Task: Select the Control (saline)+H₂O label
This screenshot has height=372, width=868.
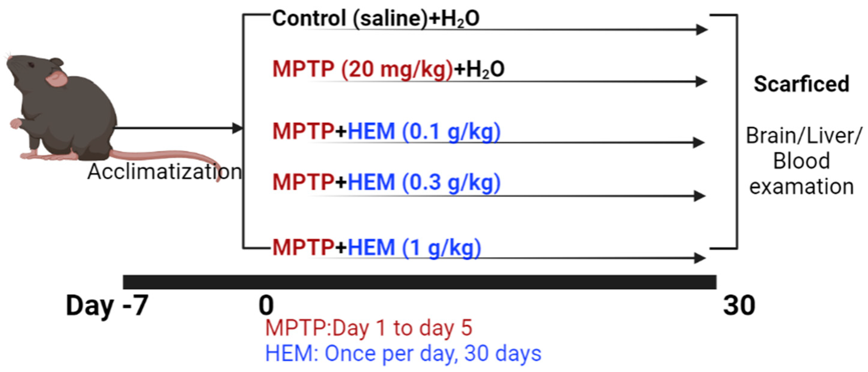Action: 376,18
